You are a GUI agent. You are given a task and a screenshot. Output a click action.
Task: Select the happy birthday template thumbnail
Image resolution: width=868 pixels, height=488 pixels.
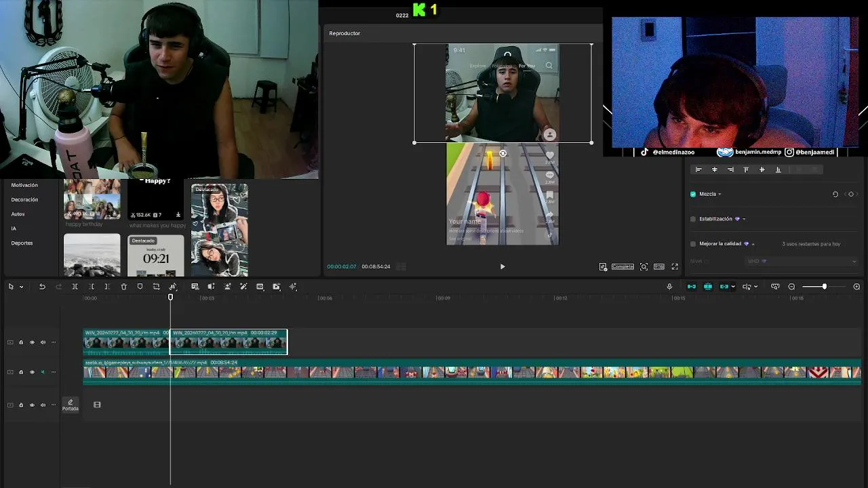point(92,200)
